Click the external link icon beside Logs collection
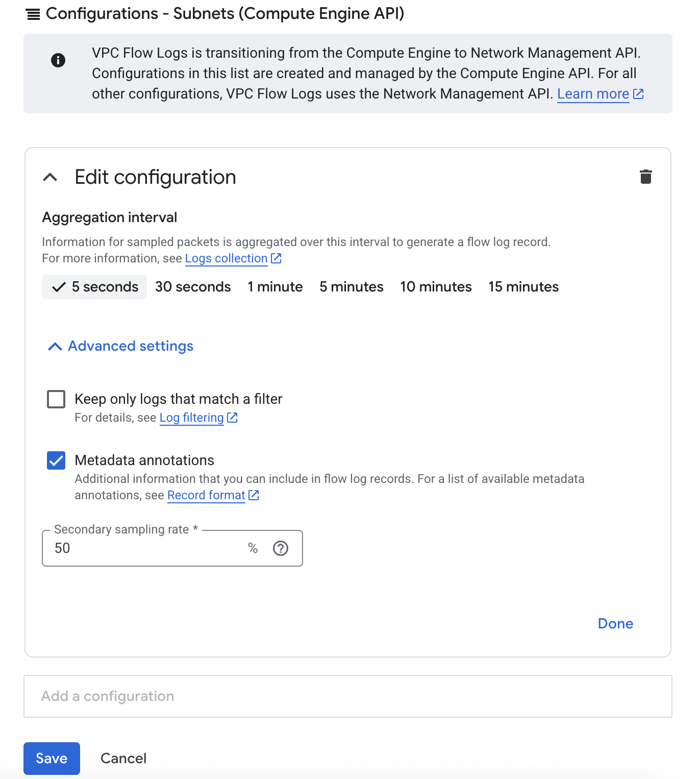700x779 pixels. [276, 258]
